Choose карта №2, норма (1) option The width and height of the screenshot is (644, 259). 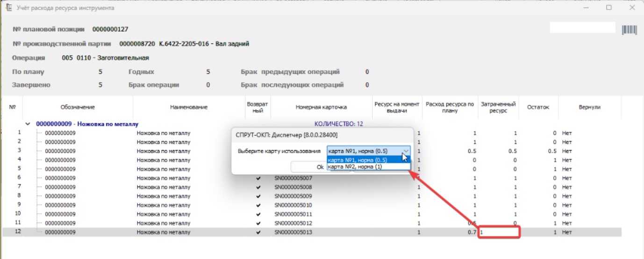pyautogui.click(x=355, y=166)
